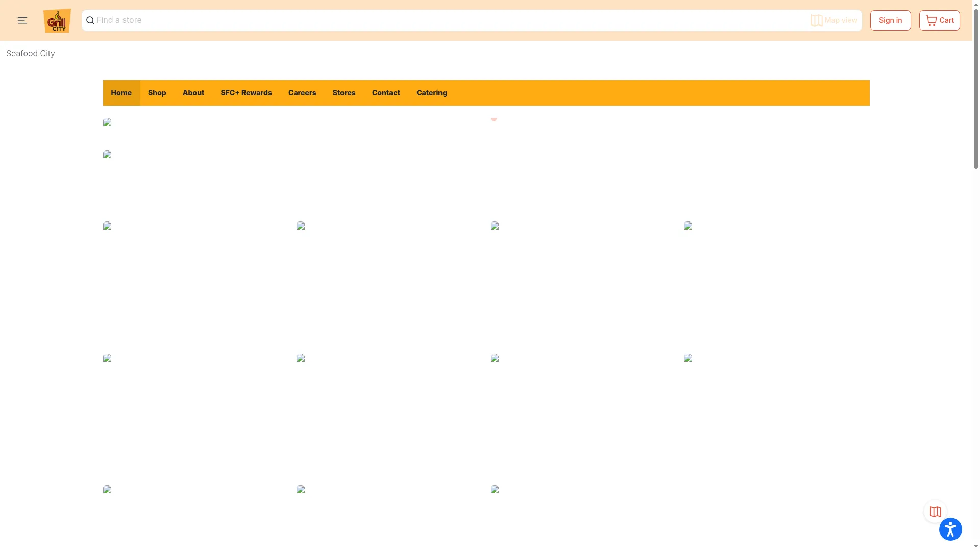980x551 pixels.
Task: Click the Grill City logo
Action: pos(57,20)
